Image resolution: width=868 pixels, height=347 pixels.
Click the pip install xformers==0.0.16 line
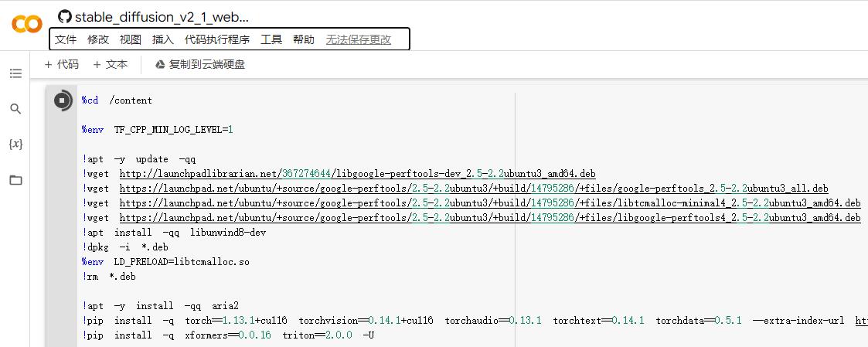click(228, 335)
